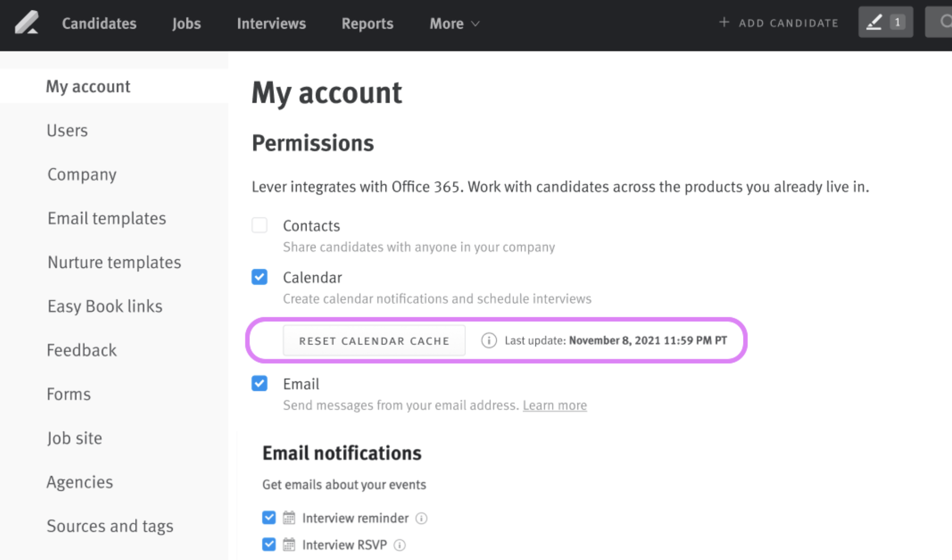Expand the More dropdown menu

pos(454,23)
